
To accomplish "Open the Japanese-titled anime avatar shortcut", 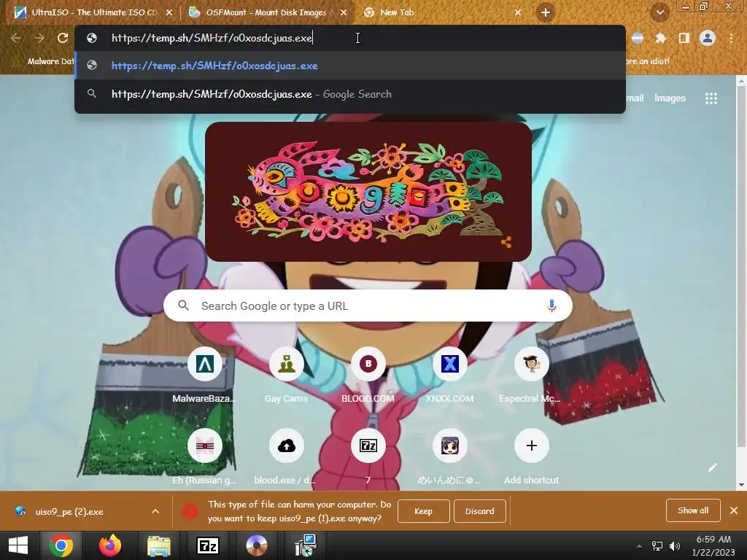I will [449, 457].
